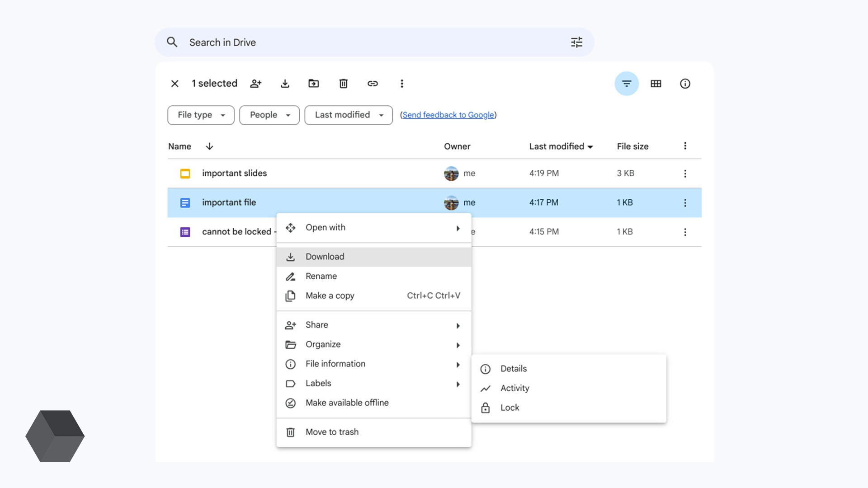Screen dimensions: 868x488
Task: Click Move to trash menu entry
Action: (x=332, y=432)
